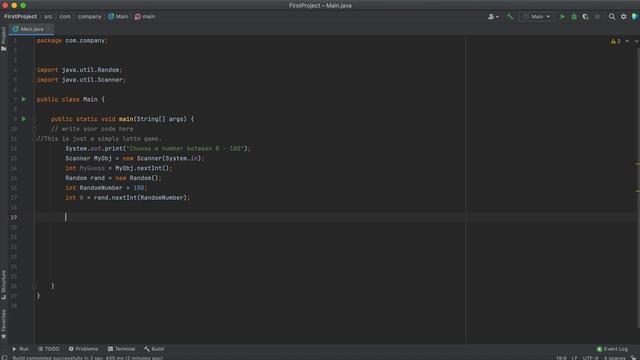
Task: Click the main method breadcrumb
Action: (x=145, y=17)
